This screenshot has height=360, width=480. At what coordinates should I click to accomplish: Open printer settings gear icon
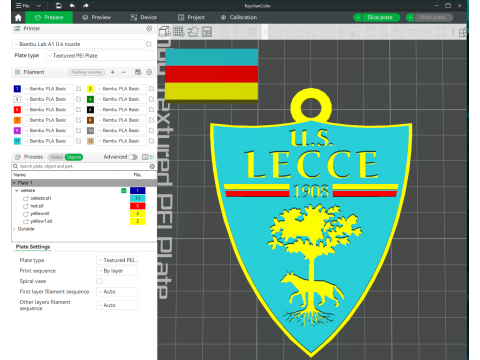[149, 29]
